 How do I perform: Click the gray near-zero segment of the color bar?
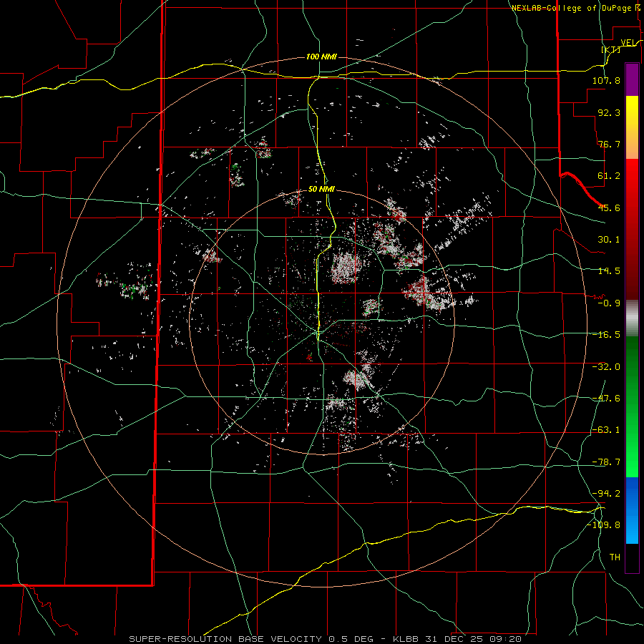point(632,318)
